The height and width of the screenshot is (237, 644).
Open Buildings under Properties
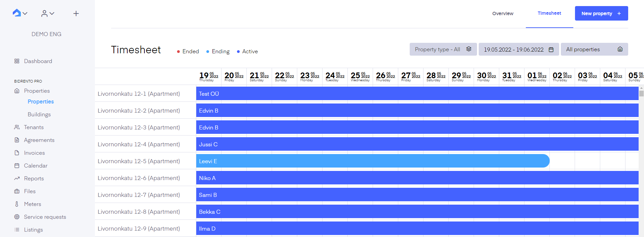pyautogui.click(x=39, y=114)
